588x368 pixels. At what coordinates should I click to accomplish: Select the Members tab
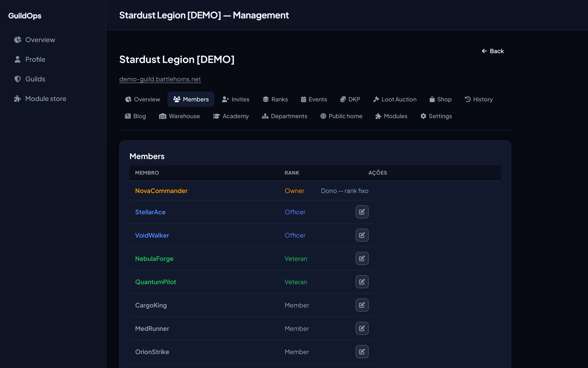(x=191, y=99)
